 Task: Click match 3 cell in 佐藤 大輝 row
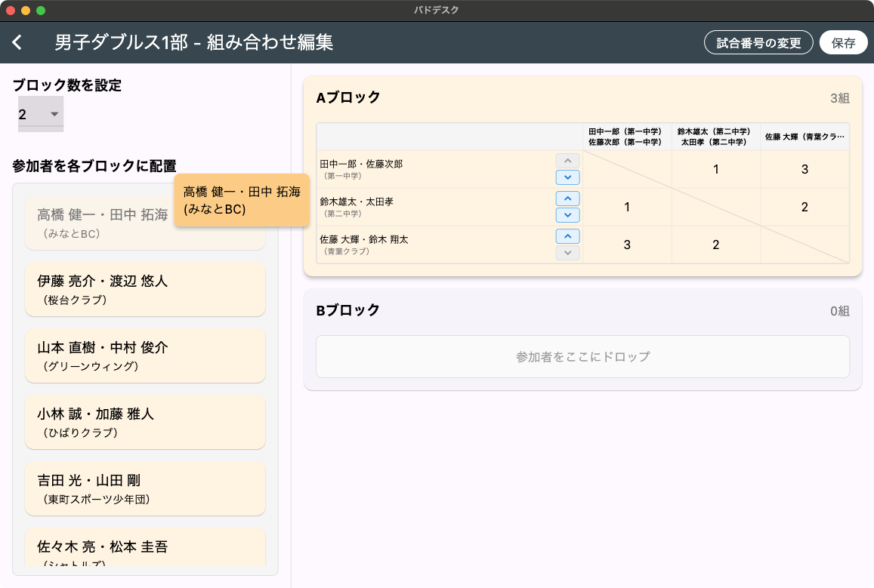tap(627, 245)
